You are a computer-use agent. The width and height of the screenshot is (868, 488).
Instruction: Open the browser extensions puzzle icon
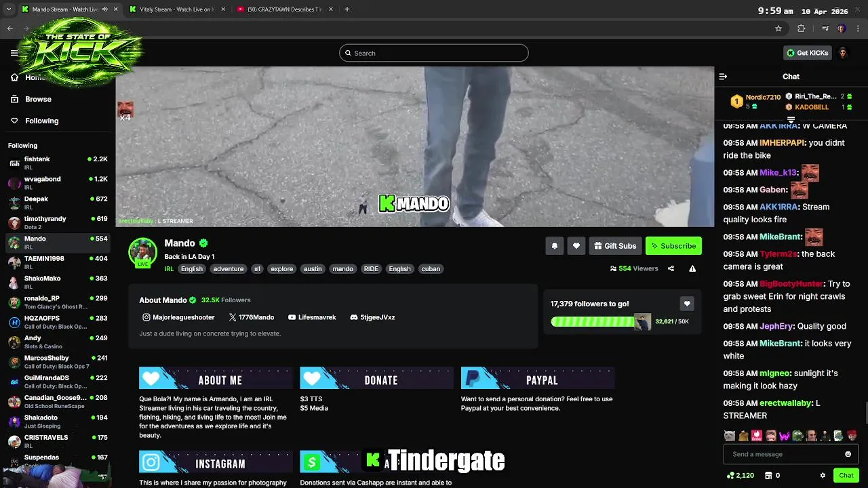[x=801, y=28]
